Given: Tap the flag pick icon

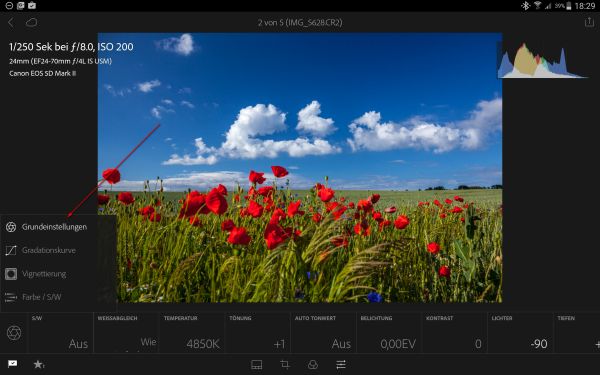Looking at the screenshot, I should pos(13,364).
